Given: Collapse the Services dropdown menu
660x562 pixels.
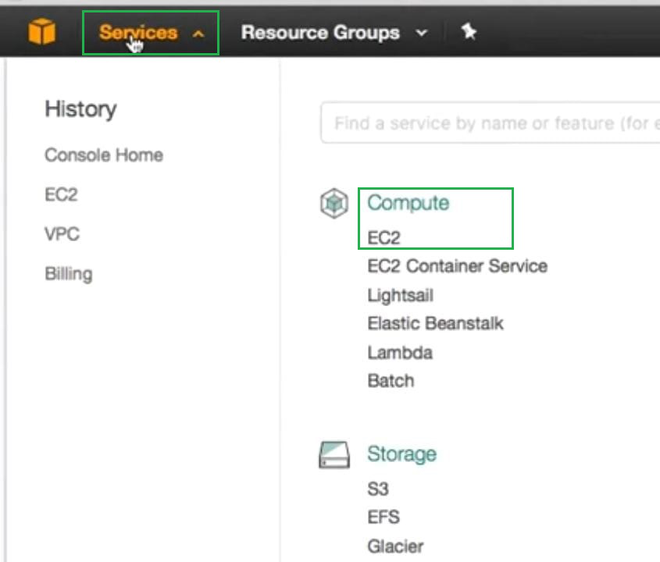Looking at the screenshot, I should click(x=150, y=33).
